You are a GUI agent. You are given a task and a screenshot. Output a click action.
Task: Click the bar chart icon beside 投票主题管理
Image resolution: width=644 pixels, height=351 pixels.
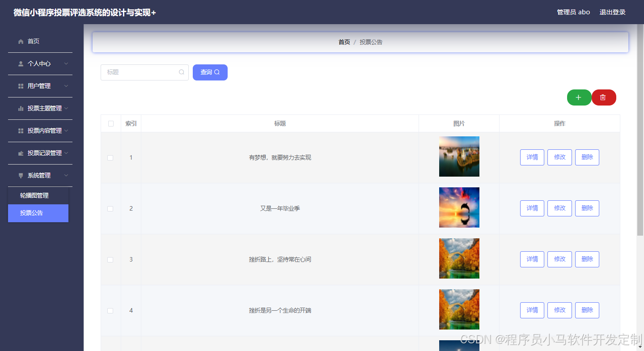pyautogui.click(x=21, y=108)
